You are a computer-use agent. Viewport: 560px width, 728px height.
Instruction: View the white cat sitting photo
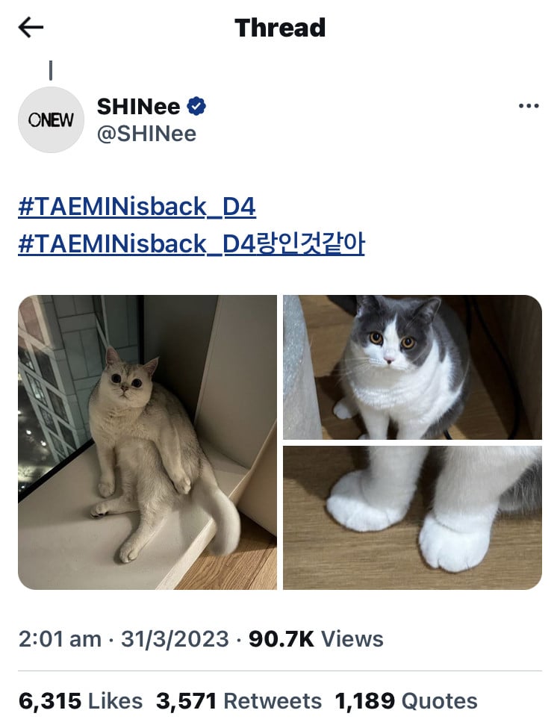(x=147, y=442)
